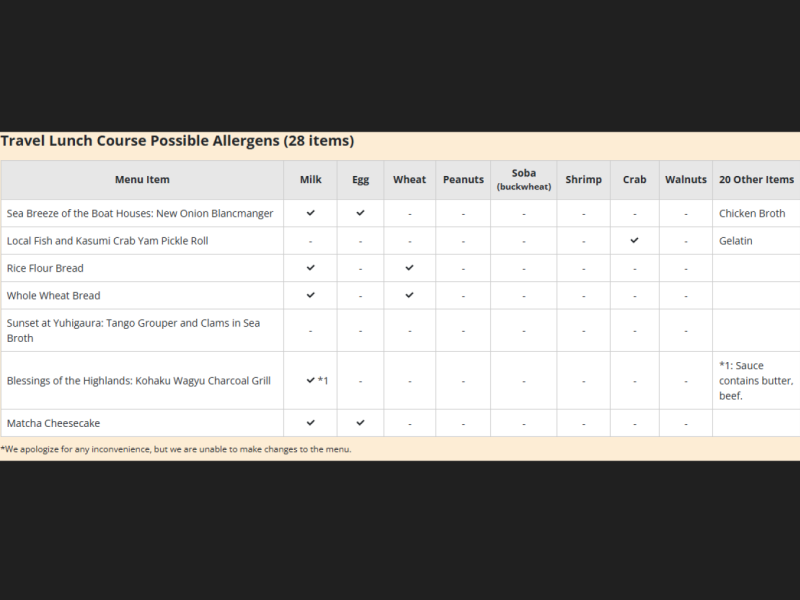Click the Milk checkmark for Whole Wheat Bread
The image size is (800, 600).
point(310,295)
